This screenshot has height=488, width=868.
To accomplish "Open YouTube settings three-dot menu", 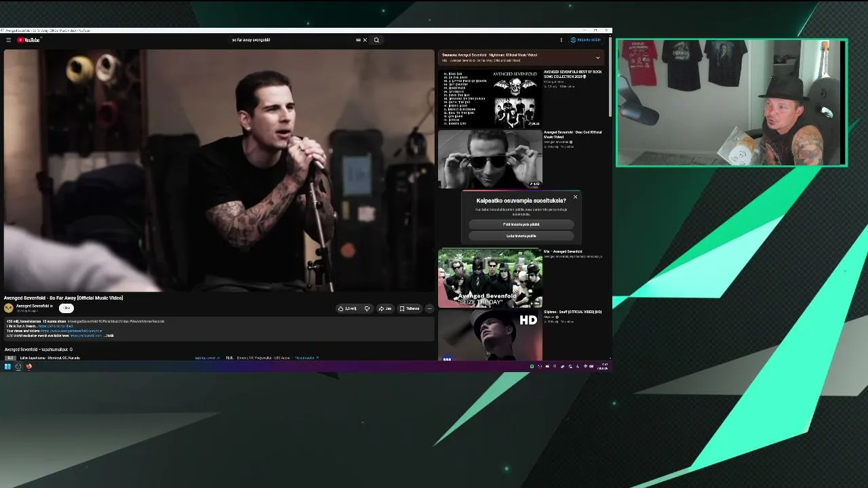I will (x=561, y=40).
